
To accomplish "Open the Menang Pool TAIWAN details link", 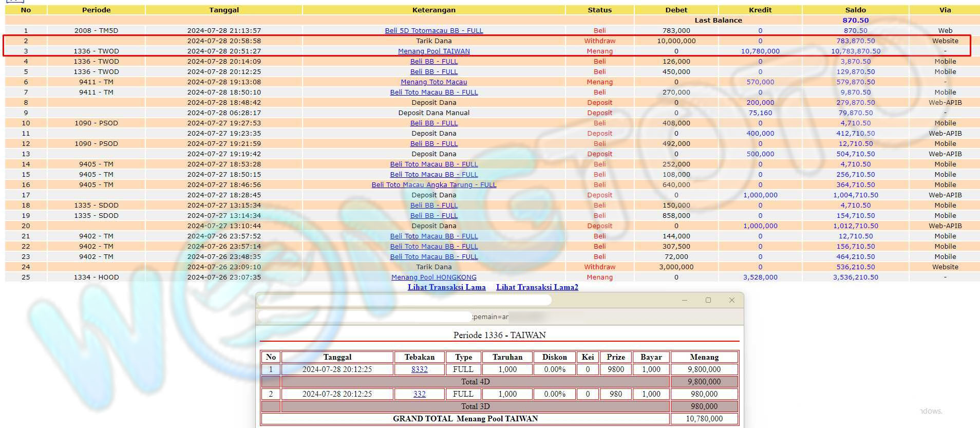I will [x=434, y=51].
